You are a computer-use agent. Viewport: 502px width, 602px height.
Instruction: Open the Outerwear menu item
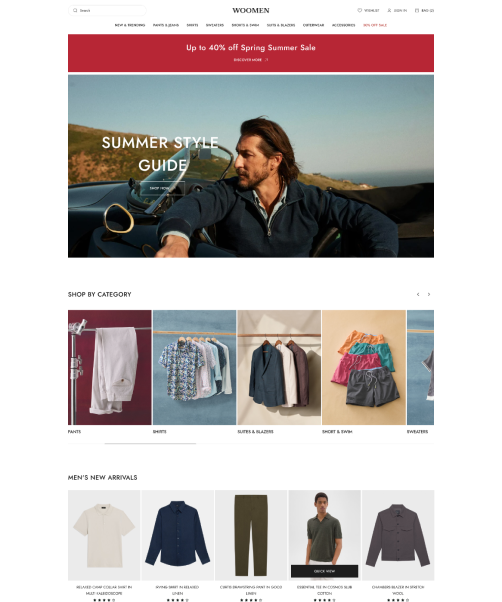tap(313, 25)
